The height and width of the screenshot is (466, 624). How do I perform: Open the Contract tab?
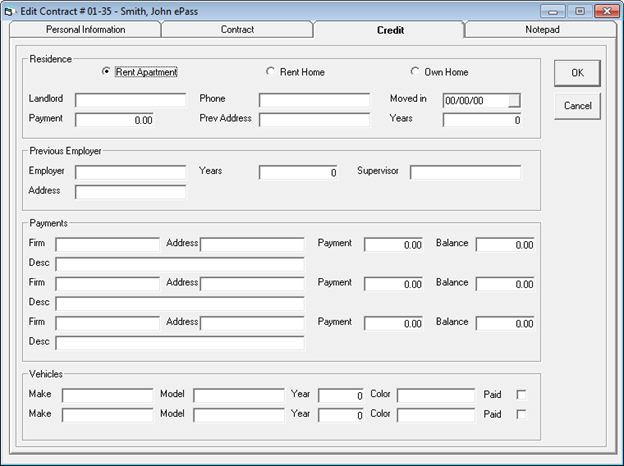click(237, 29)
